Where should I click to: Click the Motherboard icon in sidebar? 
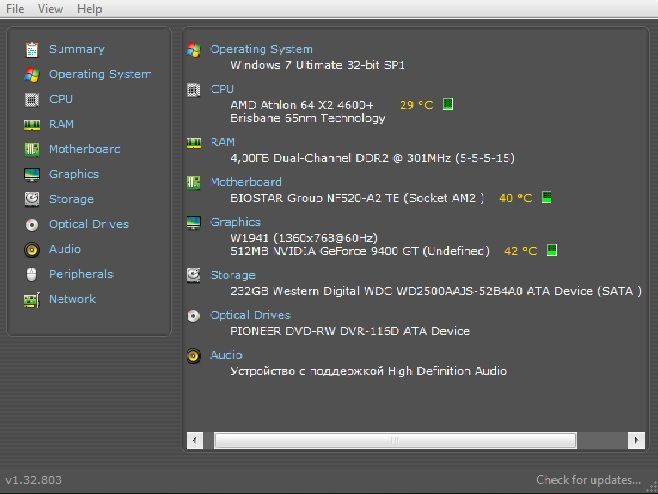pyautogui.click(x=32, y=149)
